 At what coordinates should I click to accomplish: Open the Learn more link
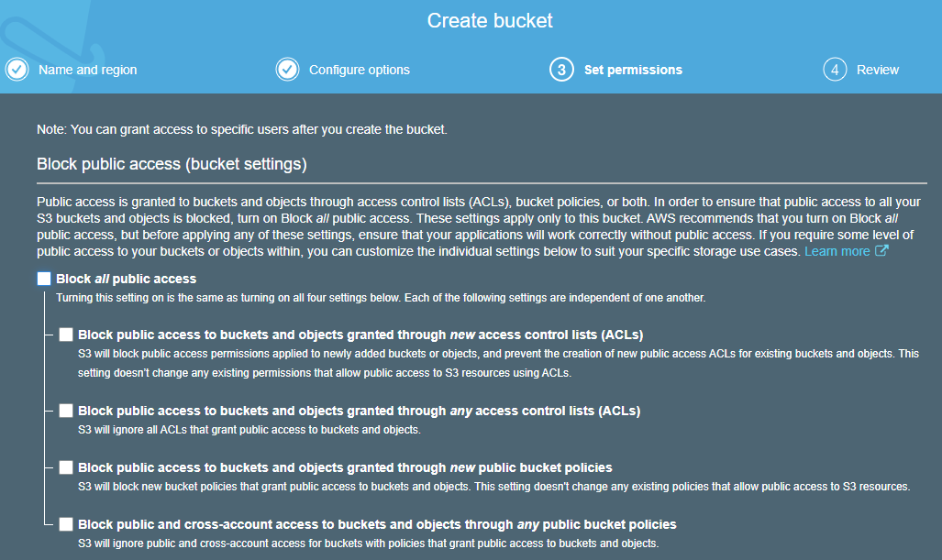pyautogui.click(x=837, y=251)
